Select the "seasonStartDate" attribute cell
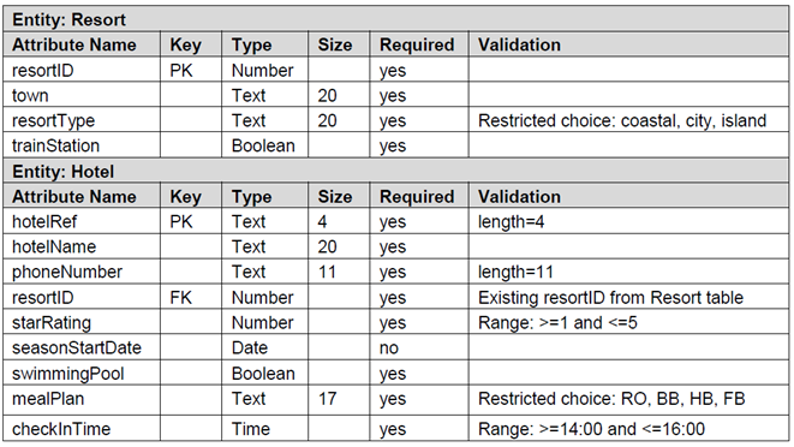The height and width of the screenshot is (447, 794). click(x=77, y=348)
